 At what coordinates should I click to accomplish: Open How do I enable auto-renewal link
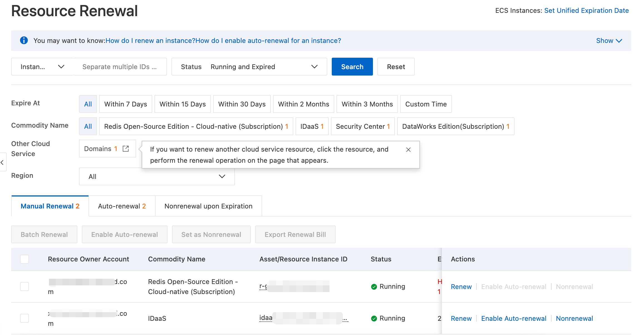[x=268, y=41]
